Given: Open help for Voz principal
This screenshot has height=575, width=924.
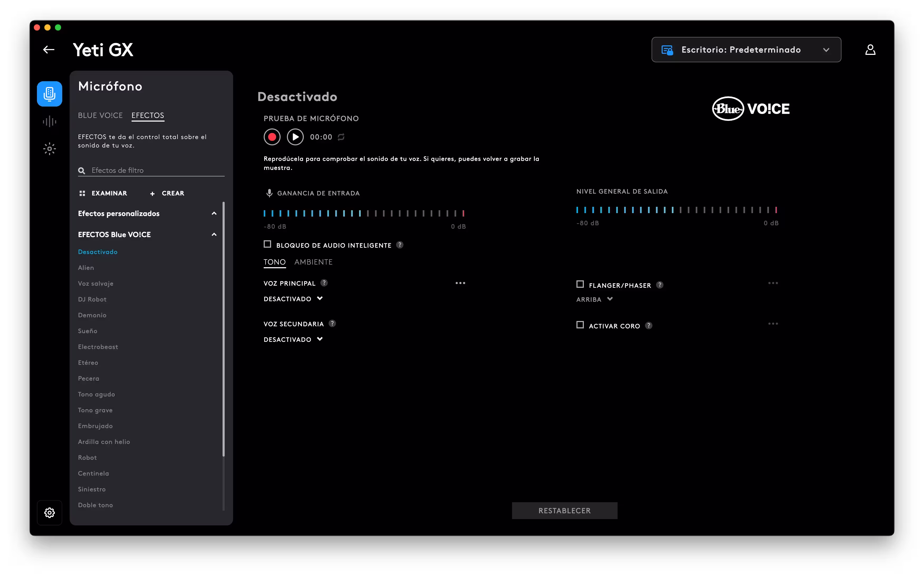Looking at the screenshot, I should point(324,283).
